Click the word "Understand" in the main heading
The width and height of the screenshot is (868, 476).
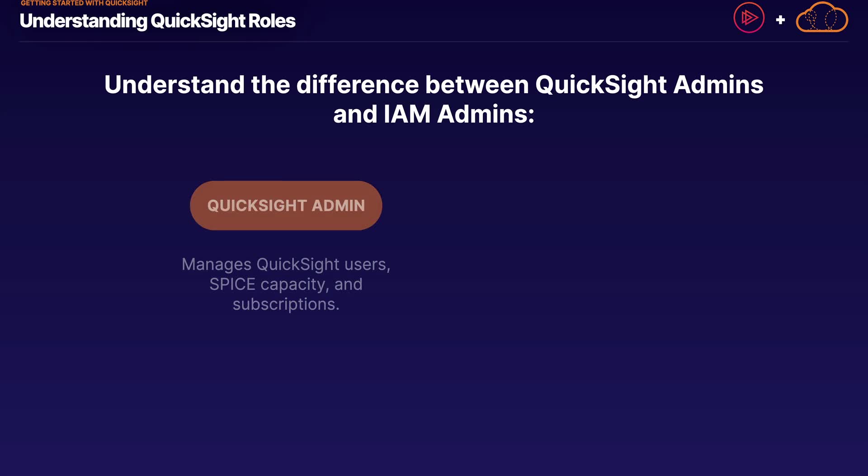point(174,85)
